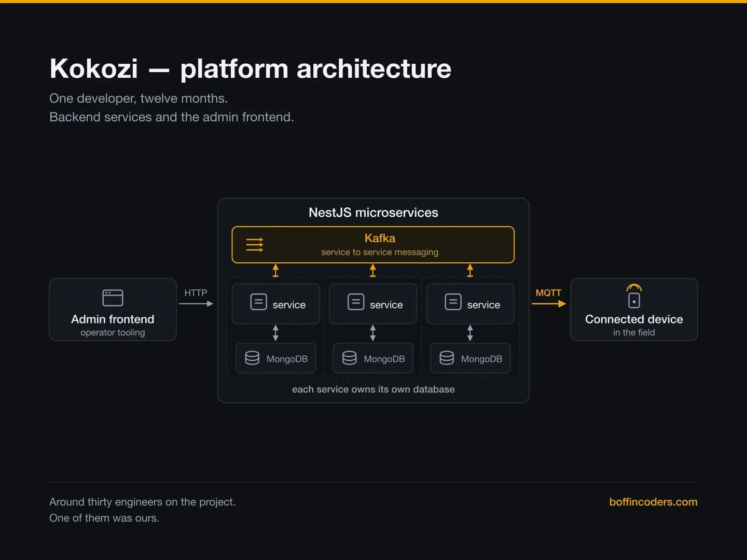
Task: Click the 'MQTT' label
Action: click(548, 292)
